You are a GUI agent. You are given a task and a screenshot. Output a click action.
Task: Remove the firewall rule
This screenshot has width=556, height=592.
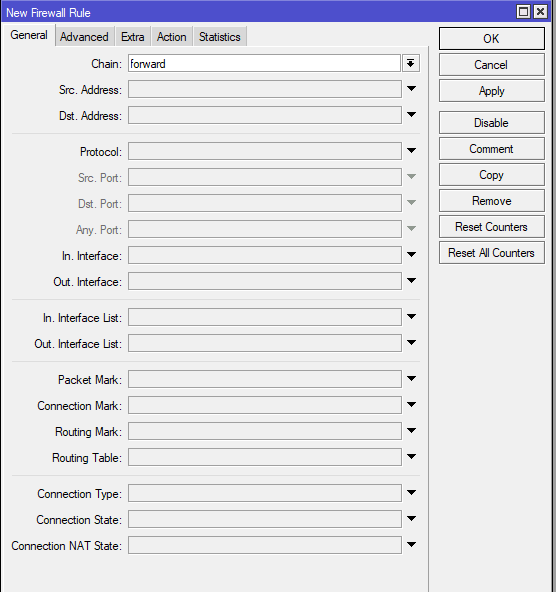(x=491, y=201)
